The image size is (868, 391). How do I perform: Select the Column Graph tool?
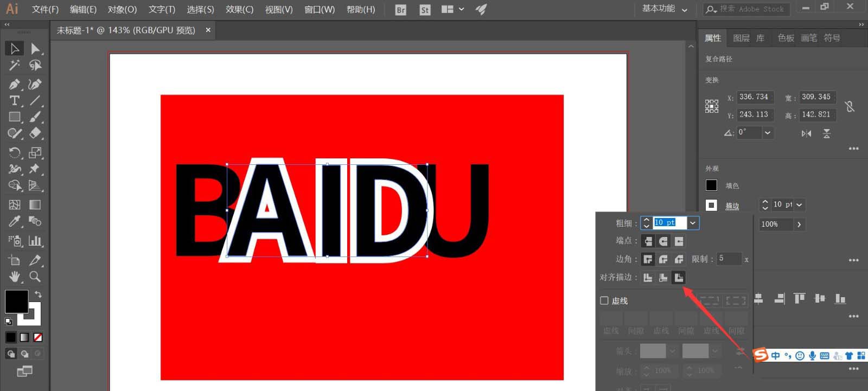click(x=35, y=240)
